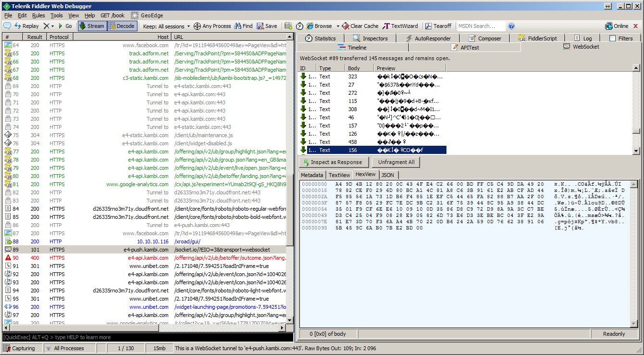Click the blue help question icon
This screenshot has width=644, height=355.
click(511, 26)
